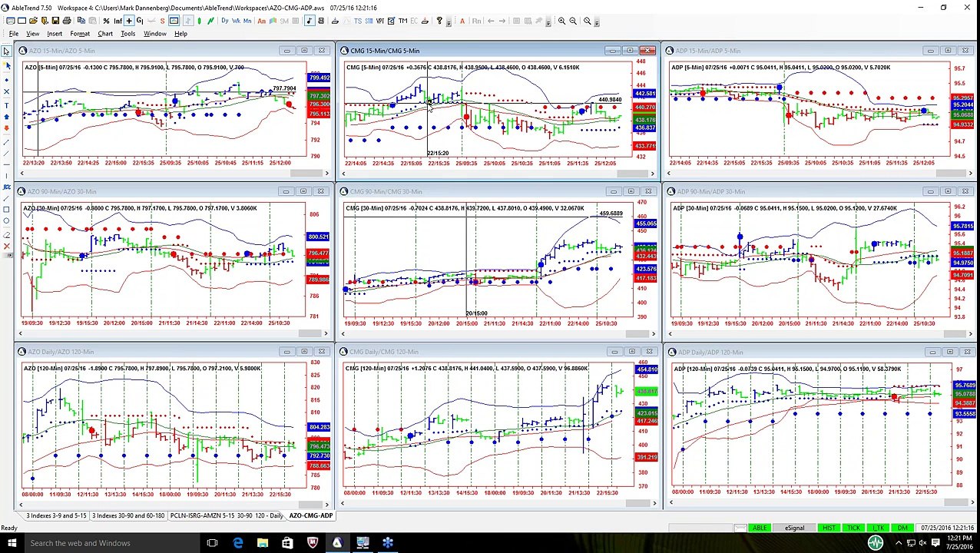Switch to '3 Indexes 30-90 and 60-180' tab

pos(128,515)
